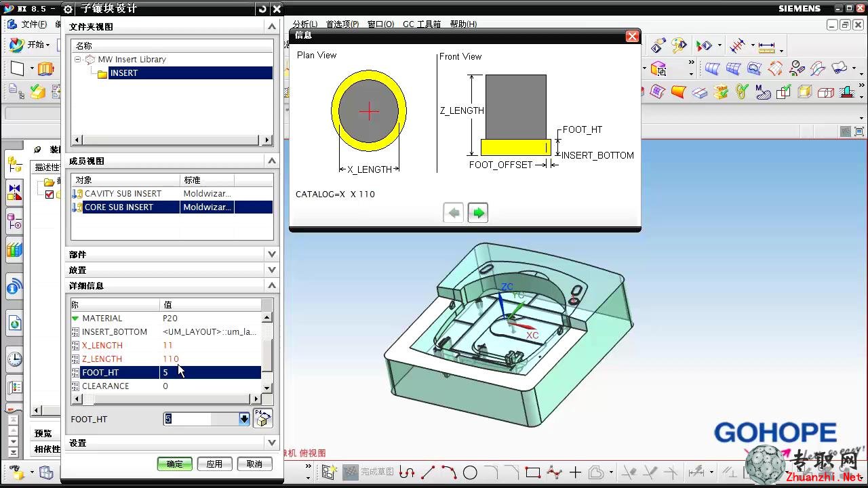This screenshot has height=488, width=868.
Task: Click the gray previous arrow in the info window
Action: pos(454,213)
